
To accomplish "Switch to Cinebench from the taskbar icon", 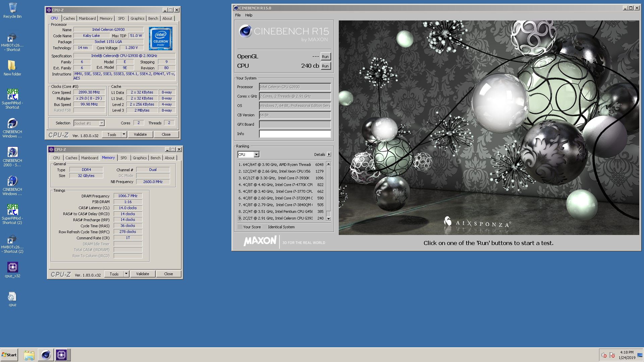I will pos(46,355).
